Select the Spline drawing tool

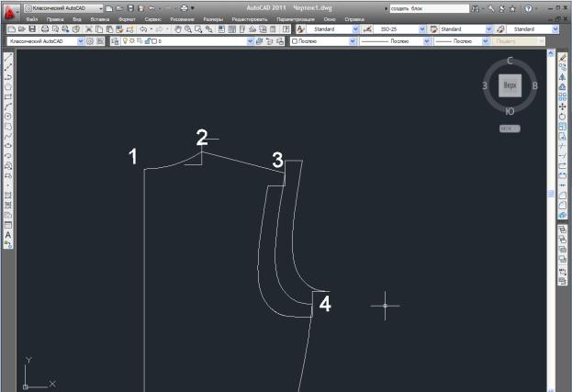tap(8, 136)
